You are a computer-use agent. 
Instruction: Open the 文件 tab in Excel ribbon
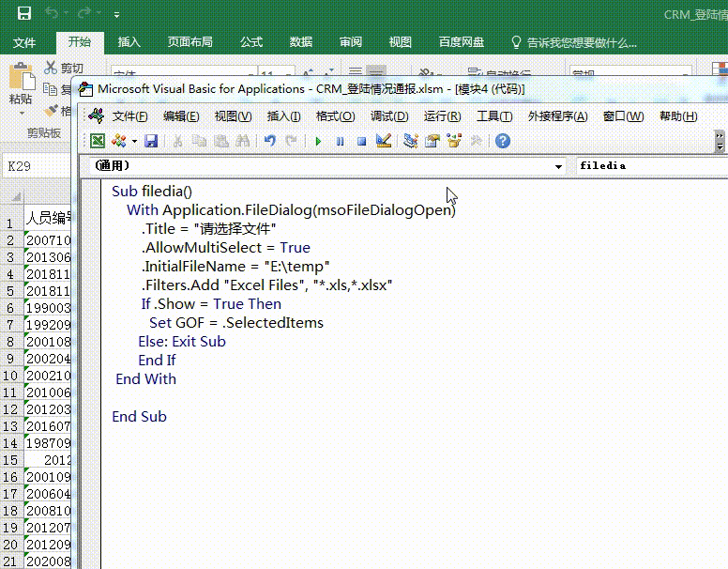pos(24,43)
